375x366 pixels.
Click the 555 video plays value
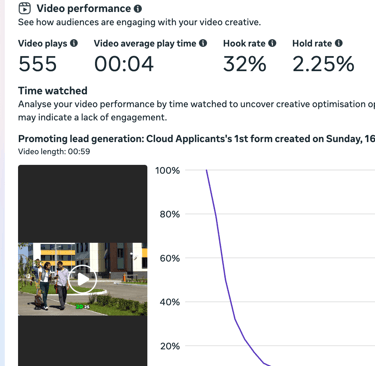coord(38,64)
